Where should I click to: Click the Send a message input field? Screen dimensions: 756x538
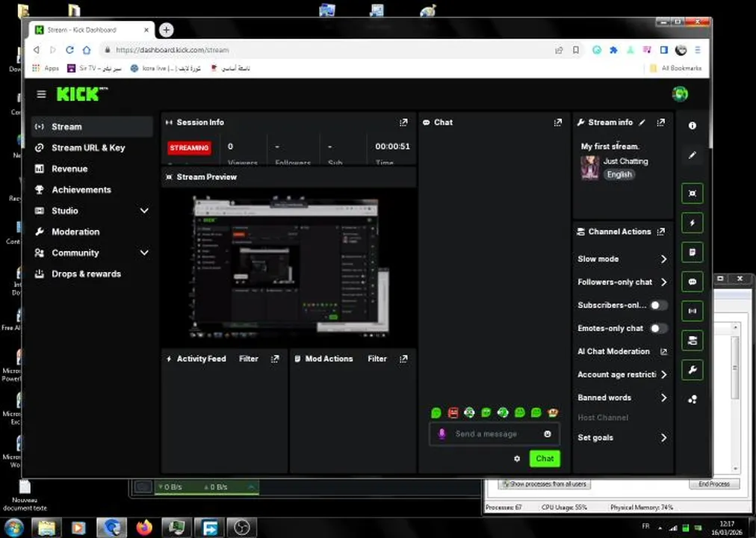(495, 434)
